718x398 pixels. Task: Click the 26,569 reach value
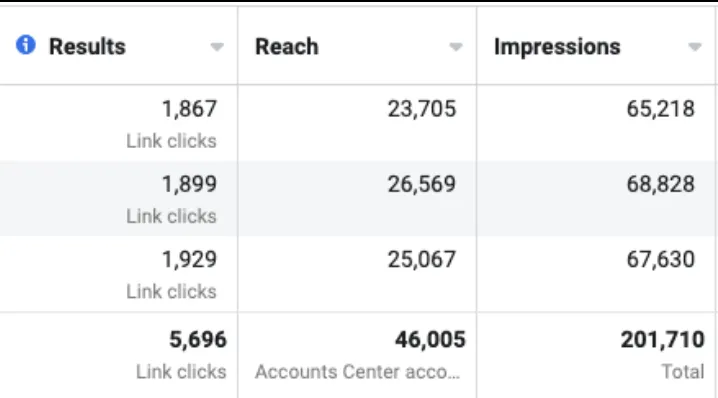422,184
